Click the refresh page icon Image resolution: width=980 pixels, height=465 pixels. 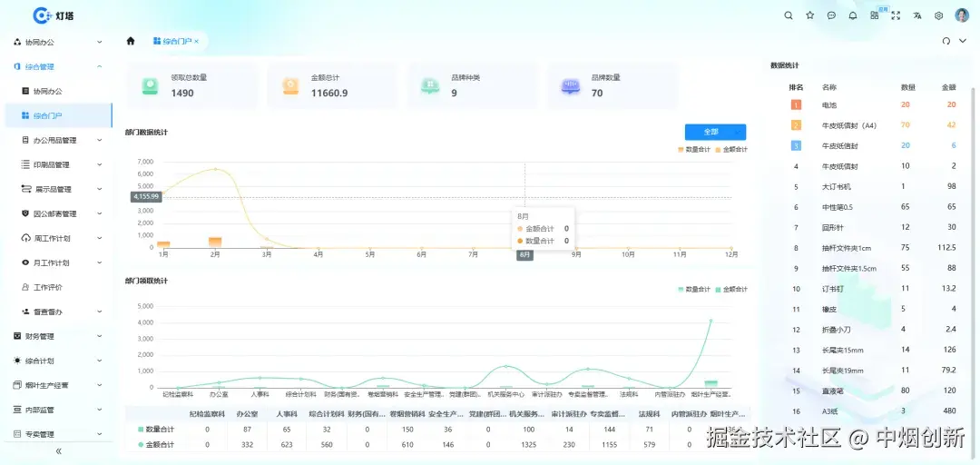pyautogui.click(x=946, y=41)
